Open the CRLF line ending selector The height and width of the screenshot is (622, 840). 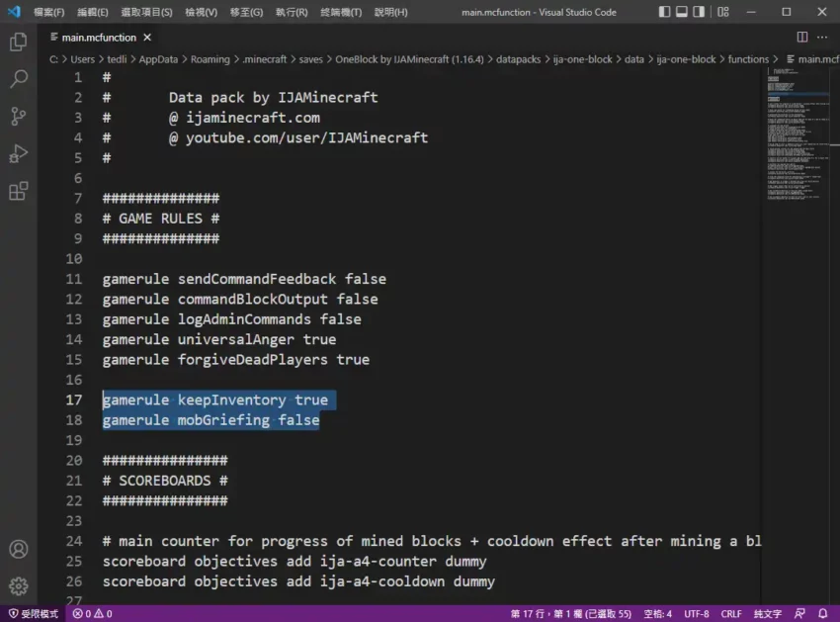click(731, 614)
